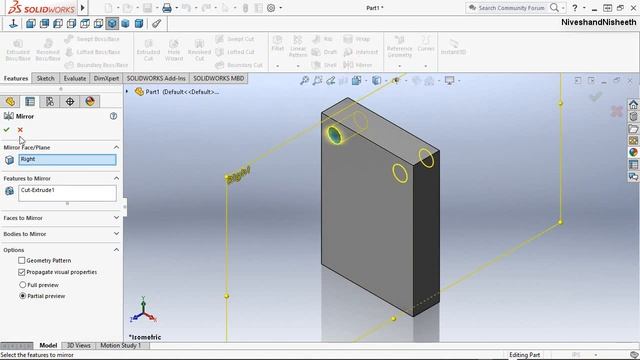Open the Options gear dropdown arrow

coord(281,8)
